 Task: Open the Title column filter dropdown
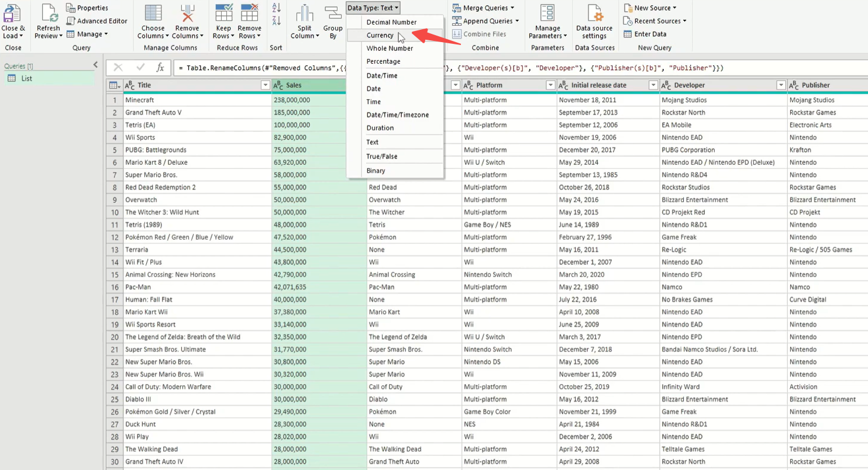tap(264, 85)
